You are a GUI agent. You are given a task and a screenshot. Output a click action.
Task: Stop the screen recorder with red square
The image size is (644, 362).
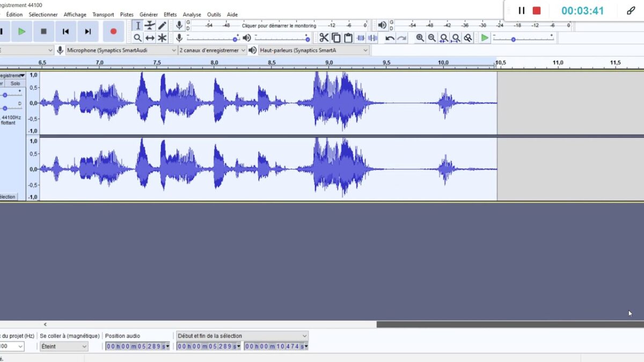536,11
